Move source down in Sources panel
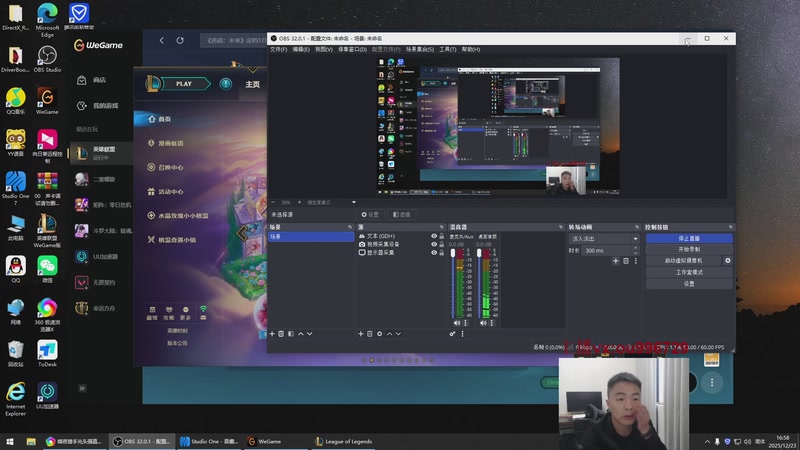This screenshot has width=800, height=450. coord(398,334)
